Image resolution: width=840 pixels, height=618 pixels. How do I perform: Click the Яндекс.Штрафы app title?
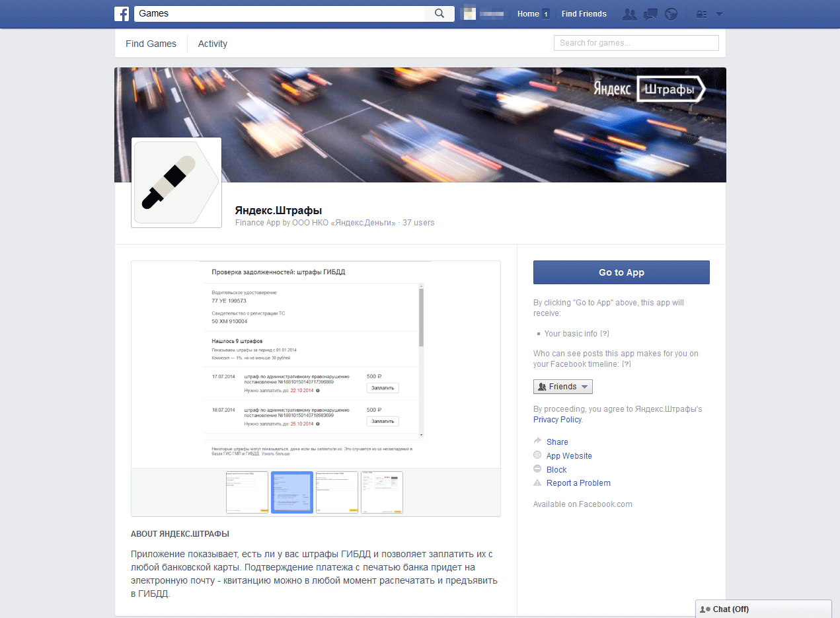278,210
